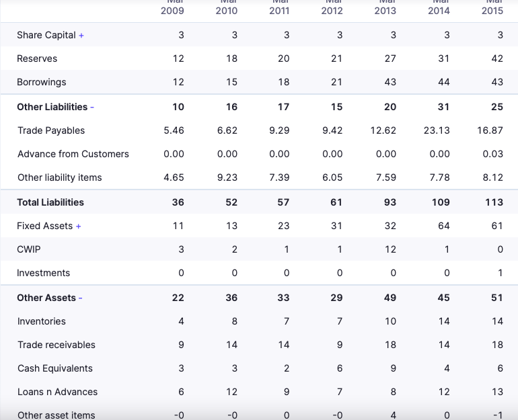
Task: Select the Trade Payables row label
Action: point(51,130)
